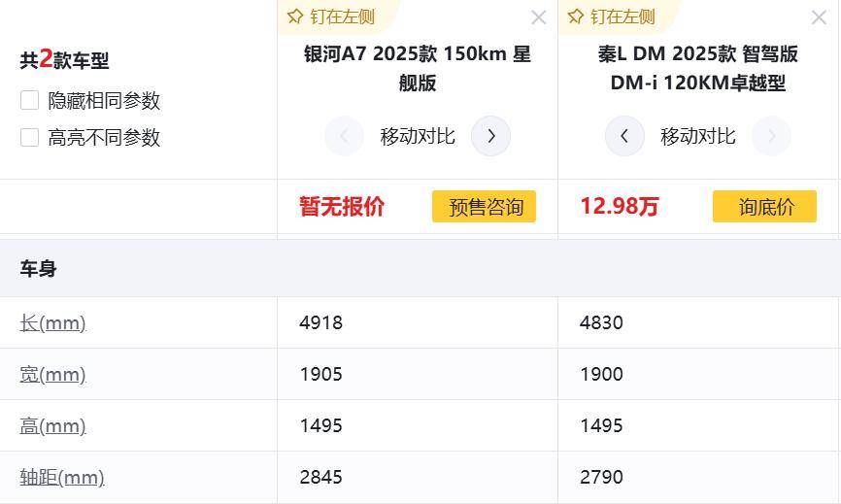
Task: Click the pin icon for 秦L DM column
Action: (x=576, y=17)
